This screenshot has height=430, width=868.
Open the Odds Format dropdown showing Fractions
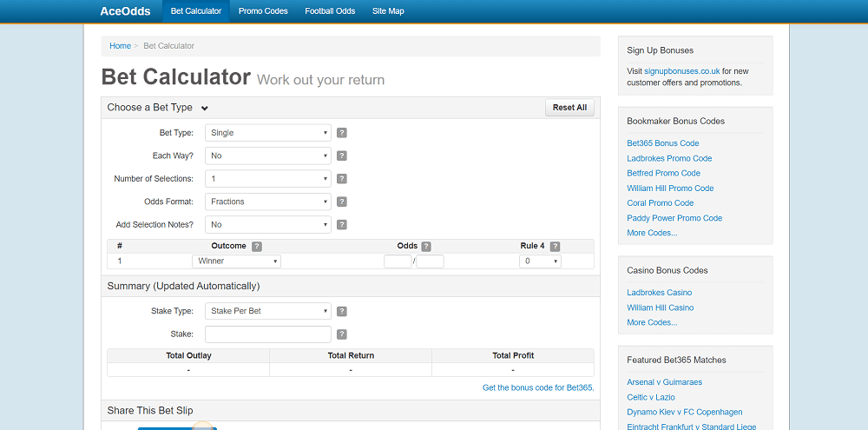tap(268, 202)
